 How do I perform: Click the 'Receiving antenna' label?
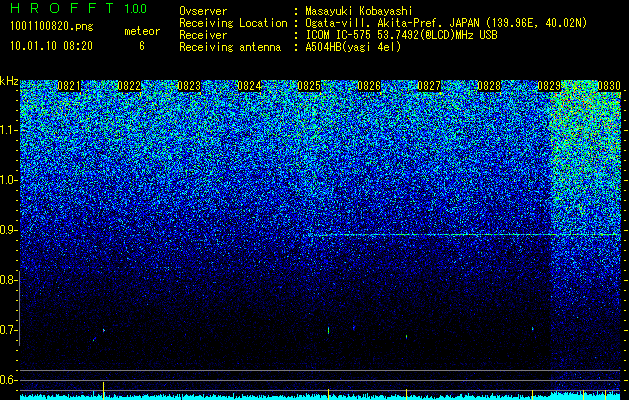click(230, 47)
